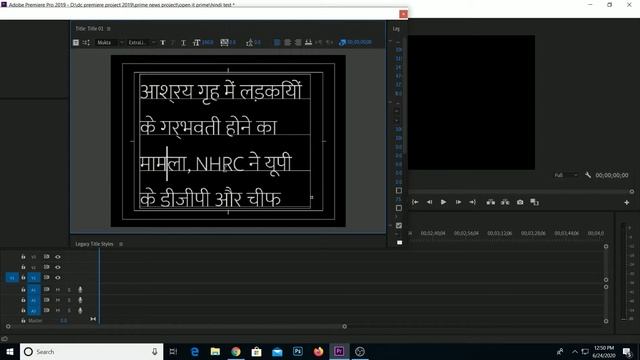Select the Legacy Title Styles tab
This screenshot has width=640, height=360.
click(94, 244)
